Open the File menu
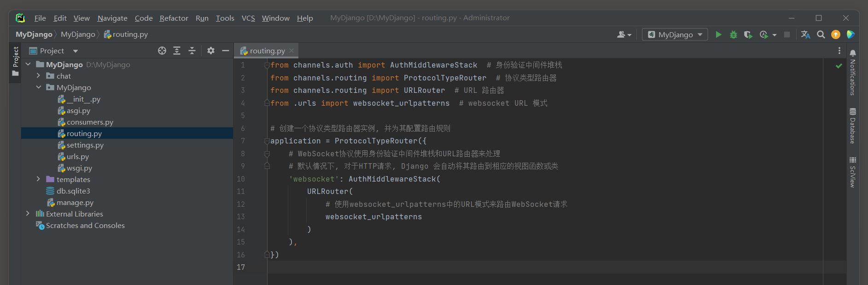This screenshot has width=868, height=285. pyautogui.click(x=40, y=18)
